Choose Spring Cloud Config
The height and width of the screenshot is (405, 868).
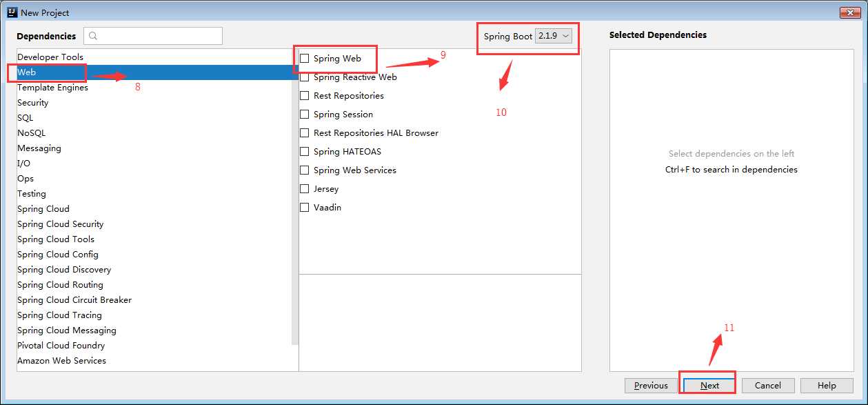154,255
